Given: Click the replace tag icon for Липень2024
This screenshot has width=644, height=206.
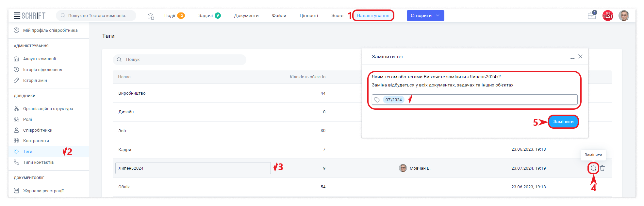Looking at the screenshot, I should [593, 168].
